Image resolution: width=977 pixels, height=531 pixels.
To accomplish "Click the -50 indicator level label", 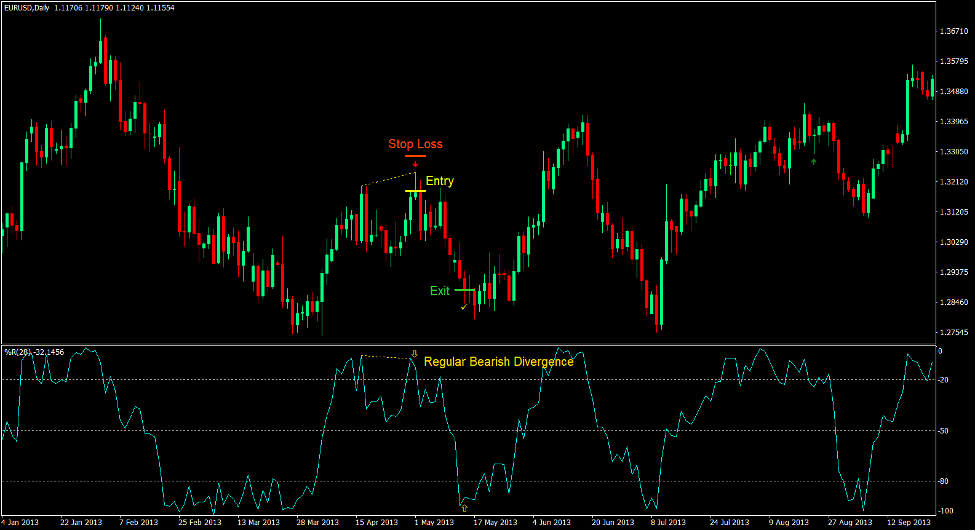I will pyautogui.click(x=944, y=431).
